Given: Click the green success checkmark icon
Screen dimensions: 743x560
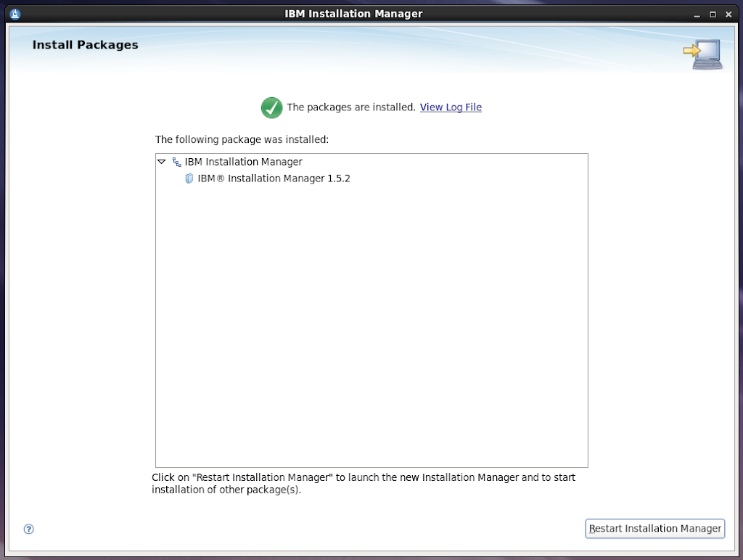Looking at the screenshot, I should click(271, 107).
